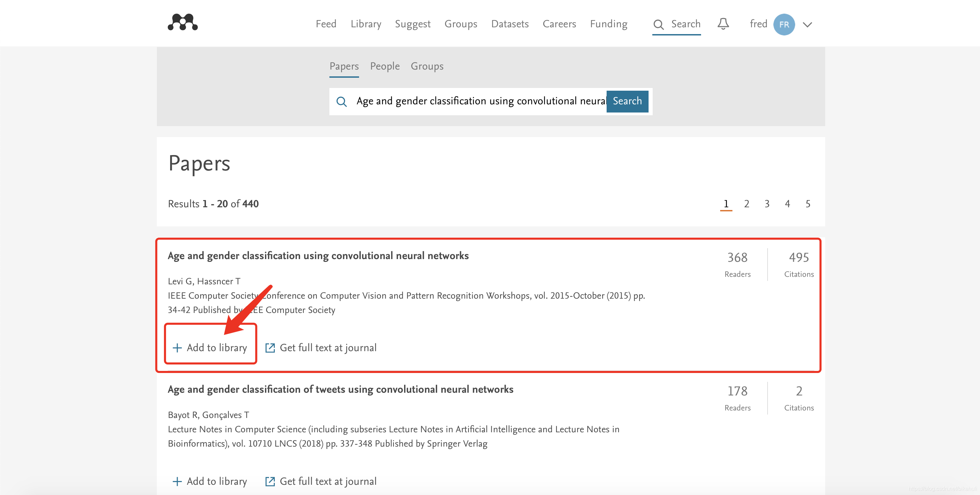Open the first paper title by Levi G
Viewport: 980px width, 495px height.
coord(318,256)
